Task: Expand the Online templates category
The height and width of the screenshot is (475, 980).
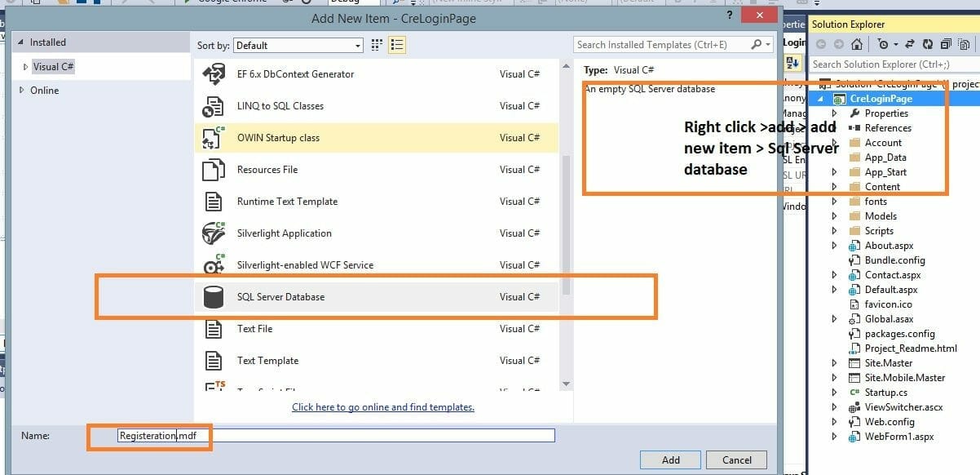Action: pyautogui.click(x=22, y=91)
